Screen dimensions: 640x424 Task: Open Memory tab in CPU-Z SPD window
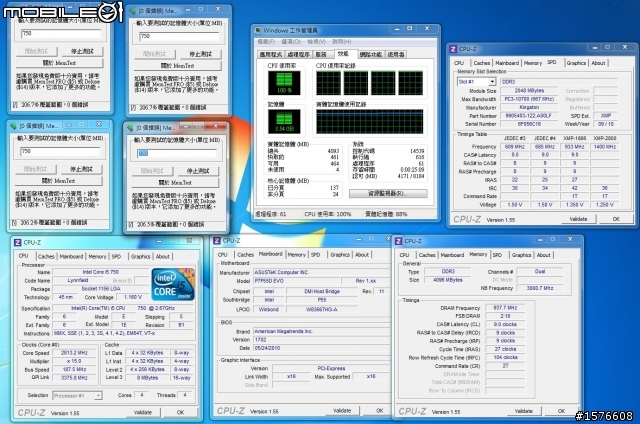533,63
